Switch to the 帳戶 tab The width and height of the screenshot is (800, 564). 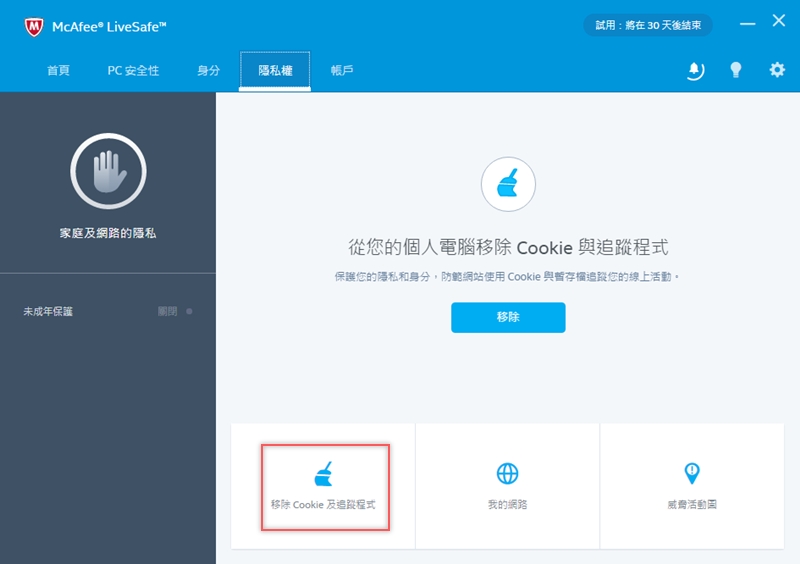pos(342,70)
